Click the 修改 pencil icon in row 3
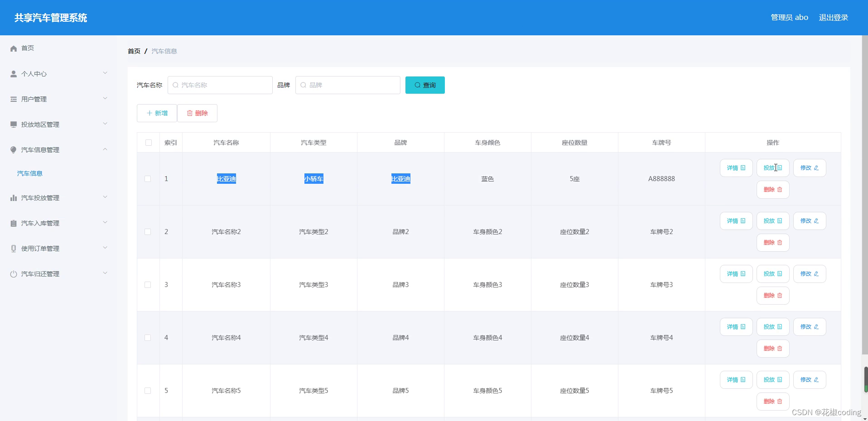 816,274
